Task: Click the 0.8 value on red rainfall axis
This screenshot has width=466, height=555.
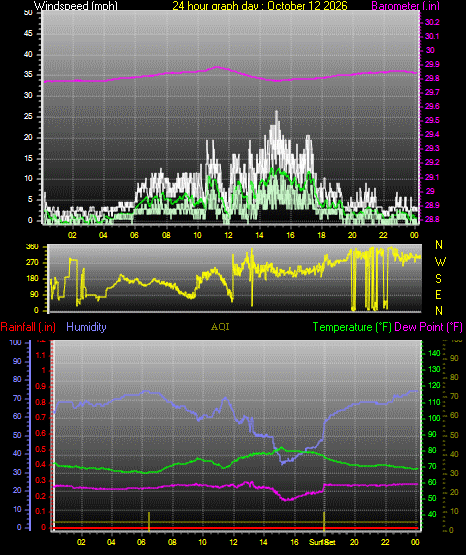Action: tap(41, 402)
